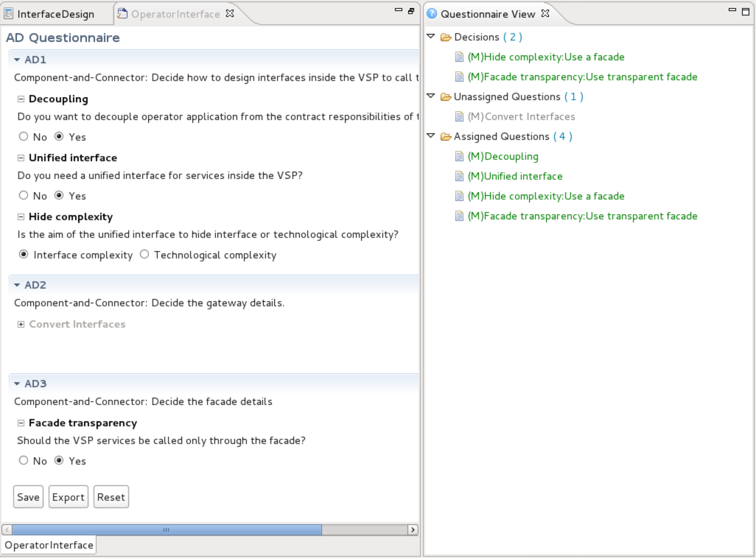This screenshot has width=756, height=558.
Task: Click the Assigned Questions ( 4 ) label
Action: pyautogui.click(x=513, y=137)
